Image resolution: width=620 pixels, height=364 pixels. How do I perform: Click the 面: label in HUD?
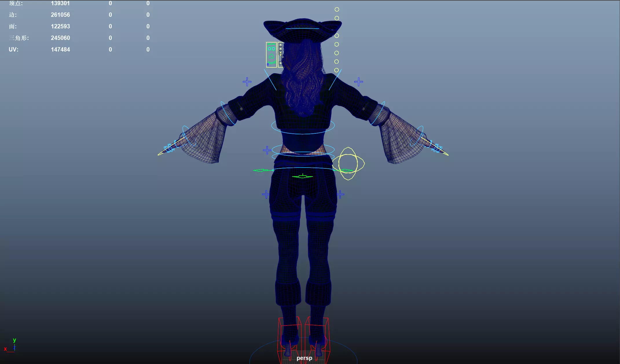click(x=13, y=26)
